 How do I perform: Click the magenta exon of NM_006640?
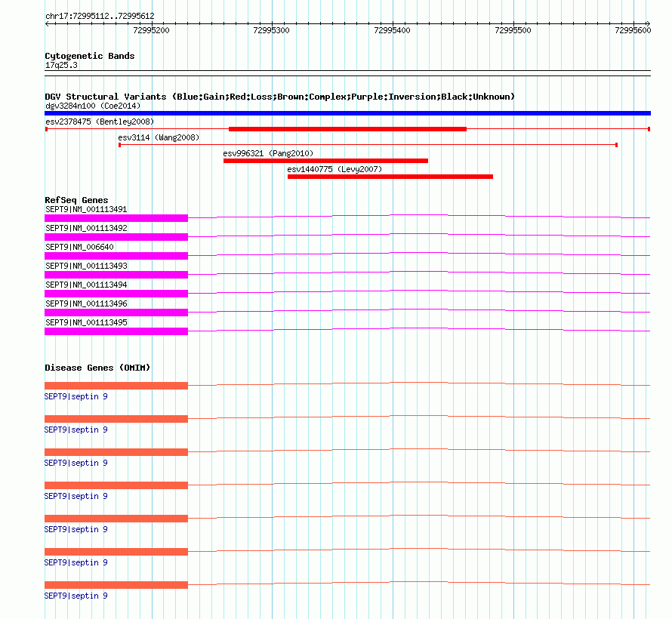(x=116, y=256)
